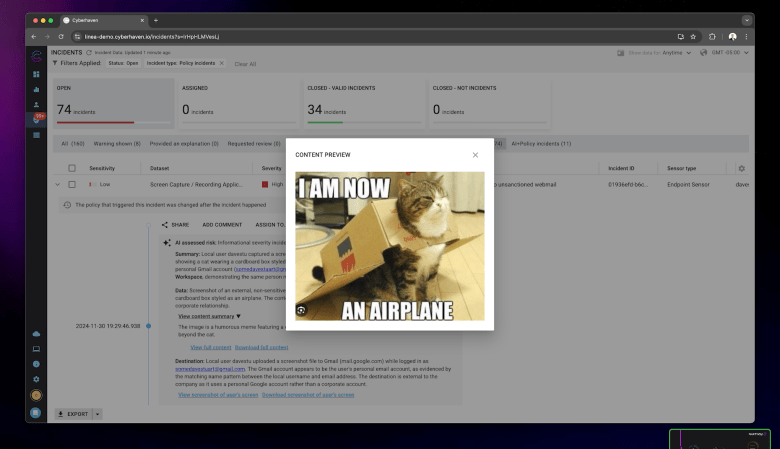This screenshot has width=780, height=449.
Task: Click the blue chat icon at sidebar bottom
Action: point(36,412)
